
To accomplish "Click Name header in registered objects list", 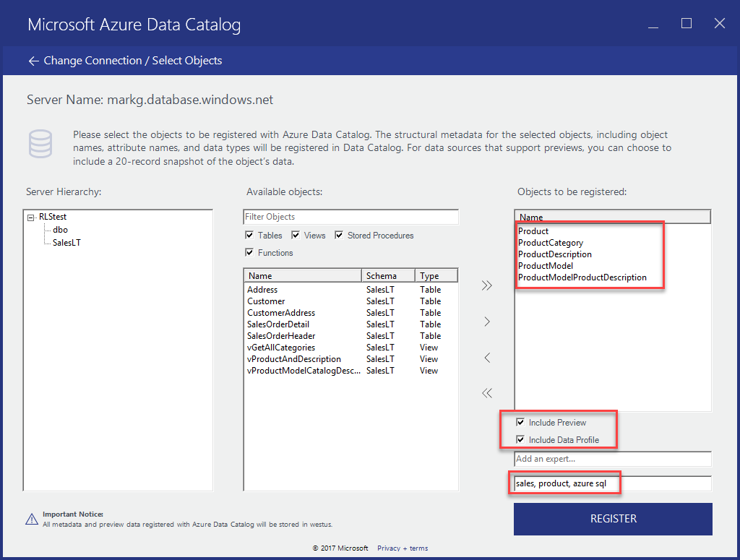I will (x=613, y=217).
